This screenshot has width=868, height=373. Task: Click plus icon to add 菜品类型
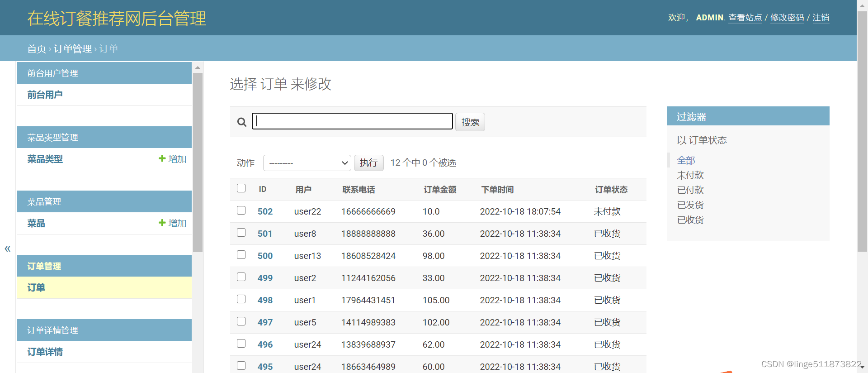[162, 158]
